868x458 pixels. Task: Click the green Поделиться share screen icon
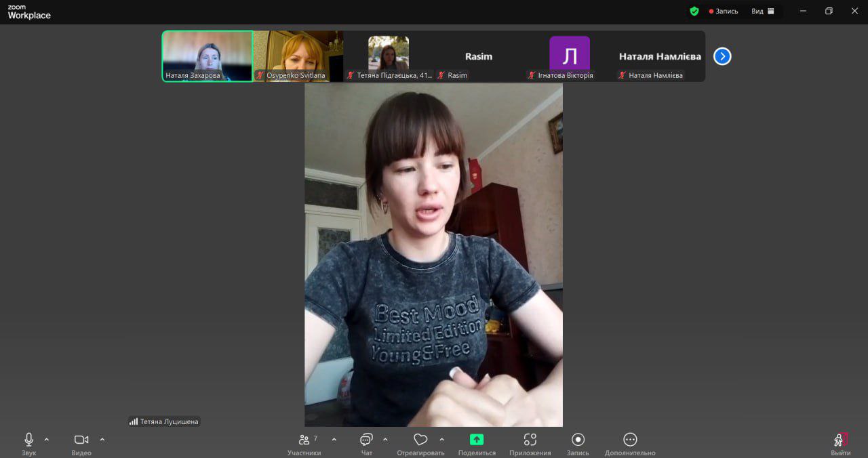tap(477, 440)
